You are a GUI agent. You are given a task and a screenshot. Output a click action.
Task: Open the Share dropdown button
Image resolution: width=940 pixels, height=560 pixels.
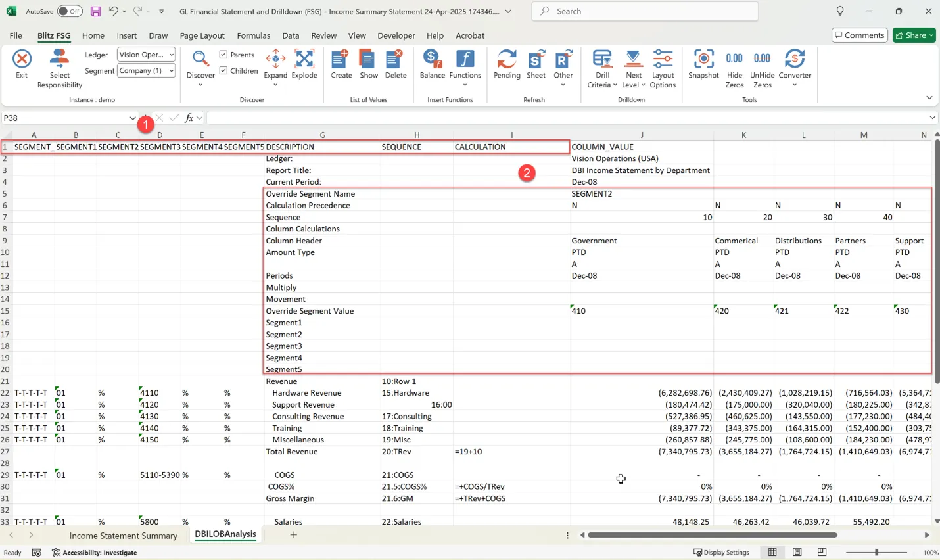914,35
